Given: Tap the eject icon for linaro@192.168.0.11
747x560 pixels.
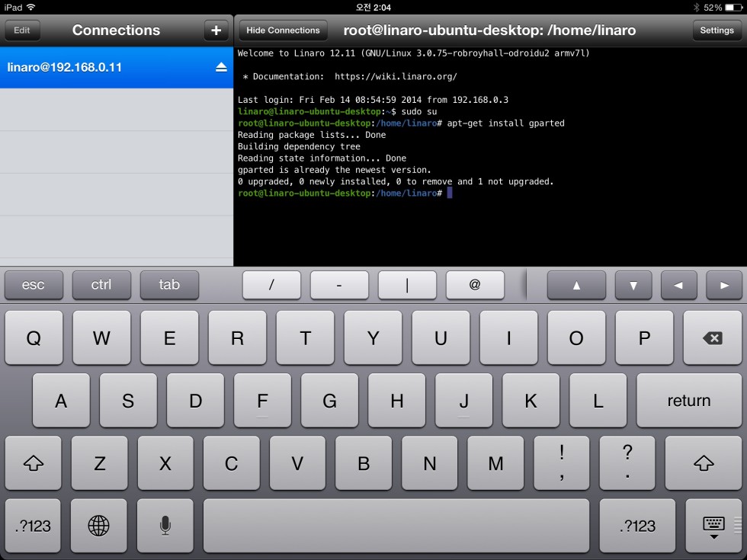Looking at the screenshot, I should coord(220,67).
